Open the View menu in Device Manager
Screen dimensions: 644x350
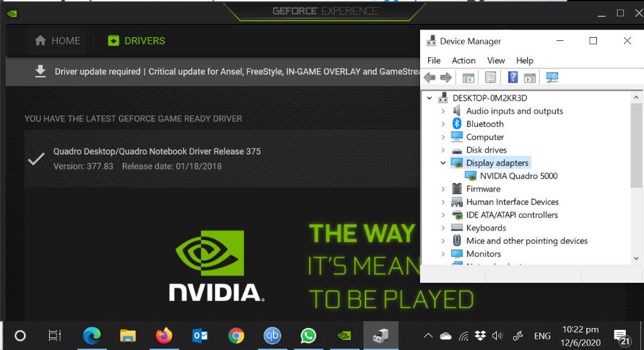[496, 60]
